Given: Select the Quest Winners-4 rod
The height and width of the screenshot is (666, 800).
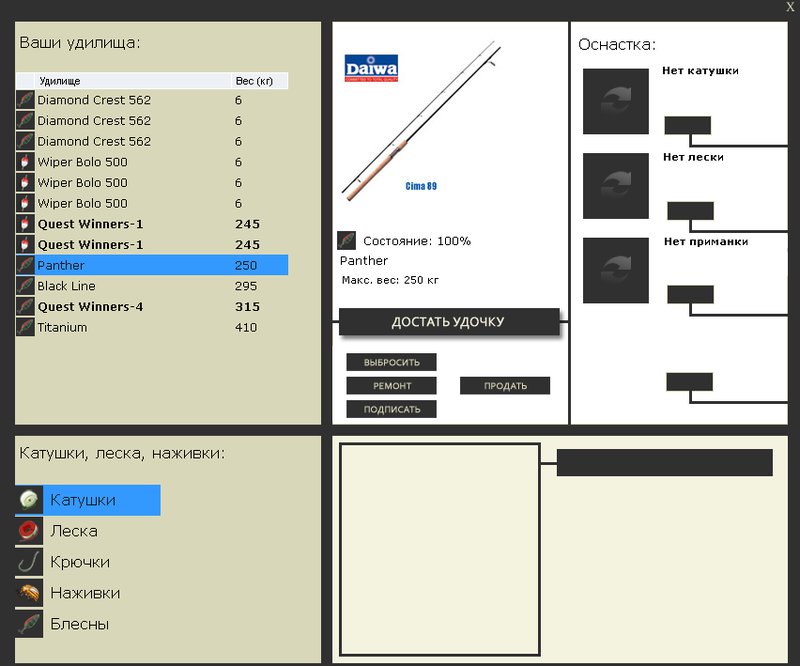Looking at the screenshot, I should coord(152,307).
